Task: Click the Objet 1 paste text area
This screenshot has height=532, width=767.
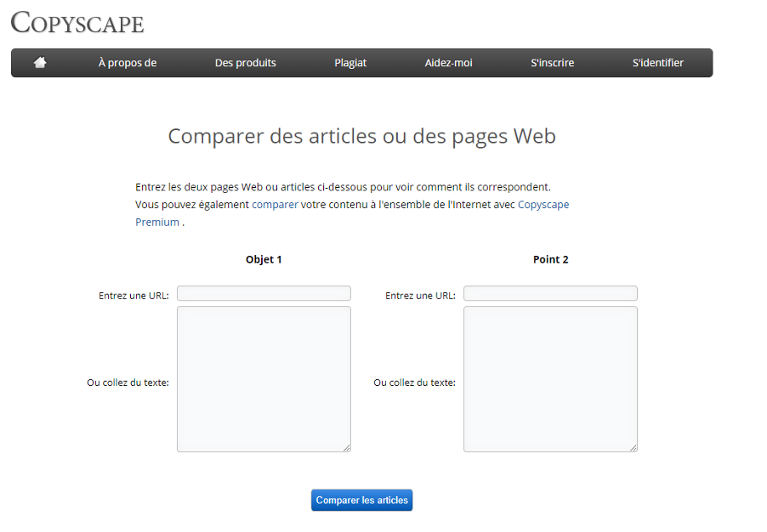Action: coord(264,379)
